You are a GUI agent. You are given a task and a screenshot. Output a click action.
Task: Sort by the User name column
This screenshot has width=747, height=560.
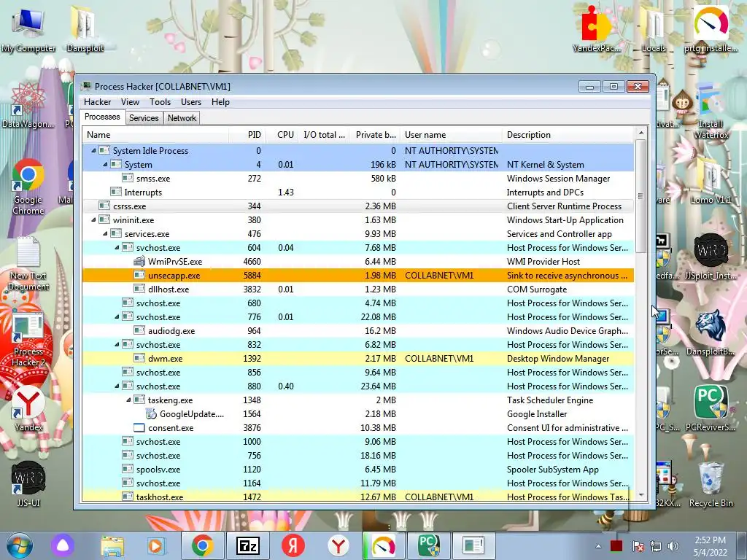tap(451, 135)
